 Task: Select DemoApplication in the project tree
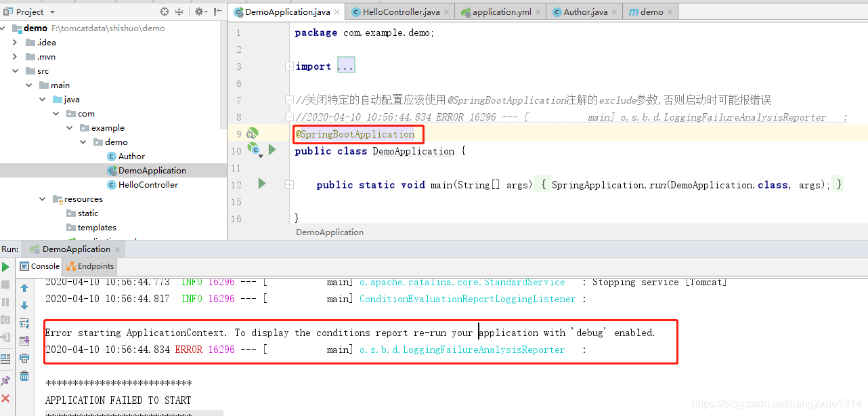click(x=146, y=170)
